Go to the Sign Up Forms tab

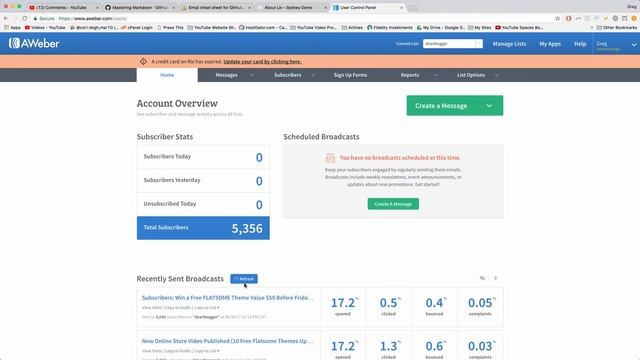point(350,75)
